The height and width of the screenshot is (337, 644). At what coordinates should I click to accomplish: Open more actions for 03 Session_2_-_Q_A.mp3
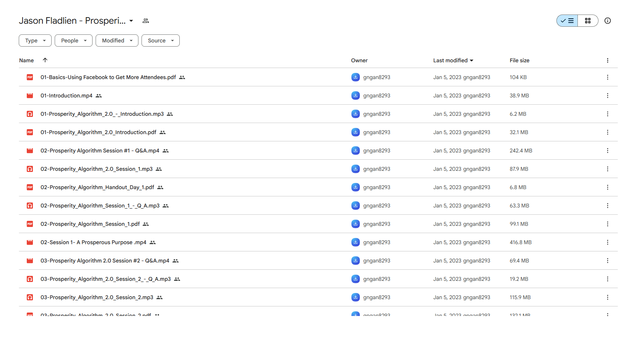(607, 279)
